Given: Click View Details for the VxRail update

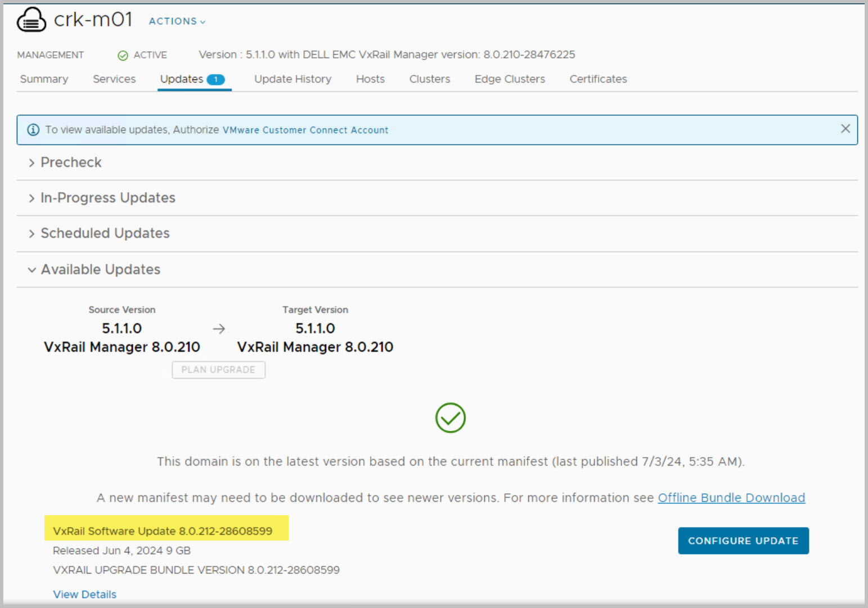Looking at the screenshot, I should coord(84,595).
